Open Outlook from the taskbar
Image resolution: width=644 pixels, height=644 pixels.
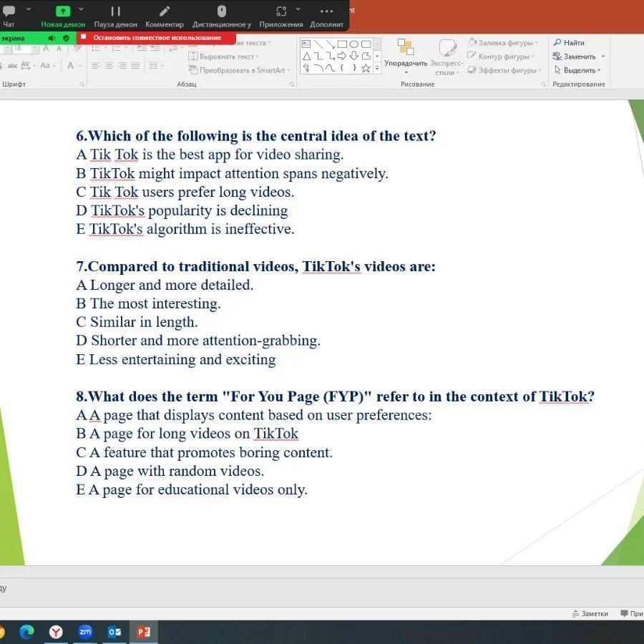[x=114, y=632]
